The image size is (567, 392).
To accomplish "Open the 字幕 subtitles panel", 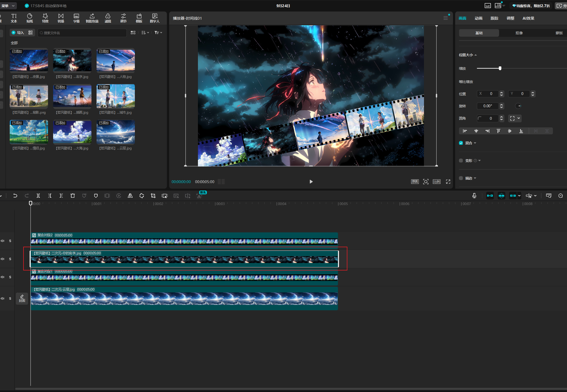I will coord(76,18).
